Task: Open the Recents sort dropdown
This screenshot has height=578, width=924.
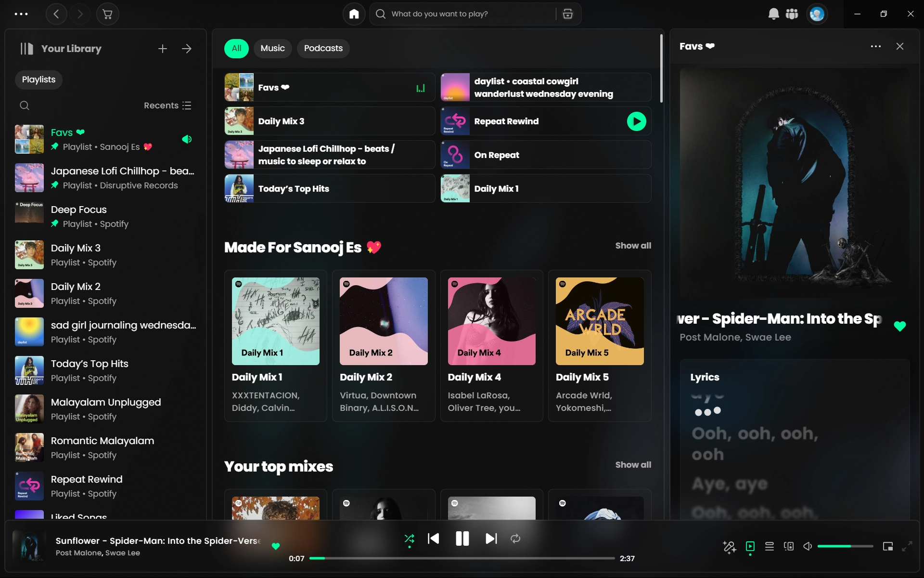Action: tap(167, 105)
